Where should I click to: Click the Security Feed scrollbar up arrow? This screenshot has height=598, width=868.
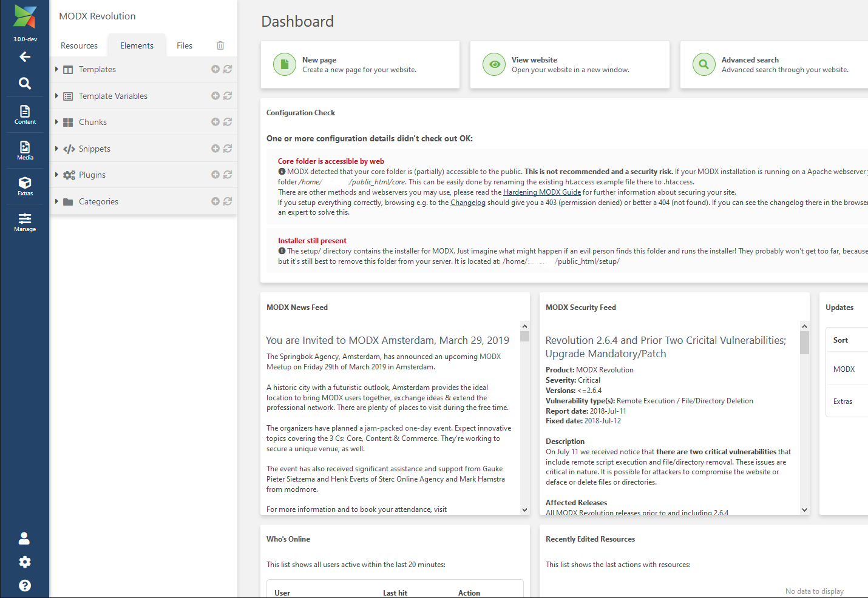pyautogui.click(x=804, y=326)
